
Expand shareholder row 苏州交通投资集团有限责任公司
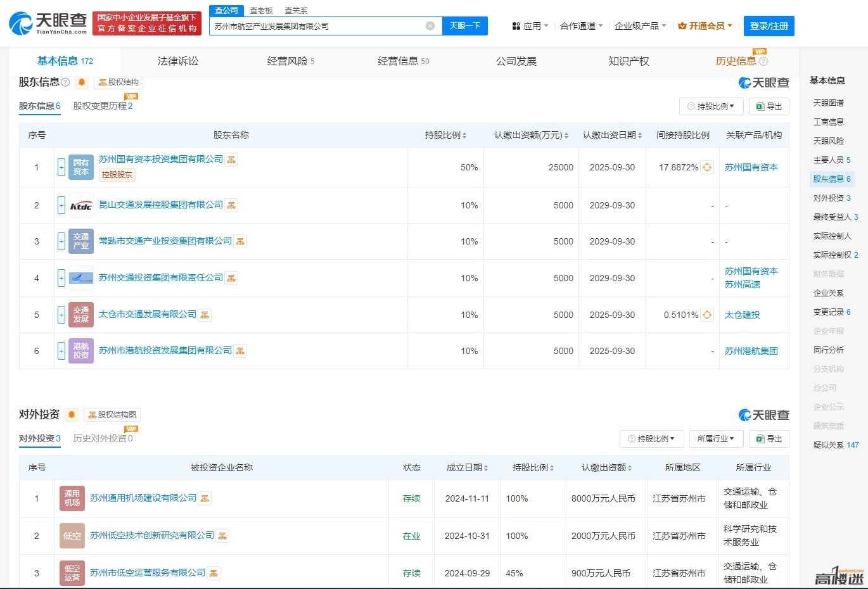coord(61,278)
